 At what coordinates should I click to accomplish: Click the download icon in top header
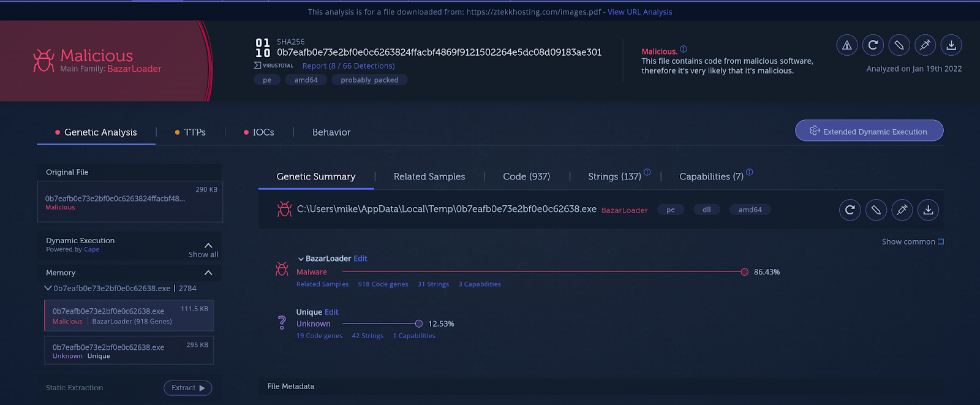[951, 45]
